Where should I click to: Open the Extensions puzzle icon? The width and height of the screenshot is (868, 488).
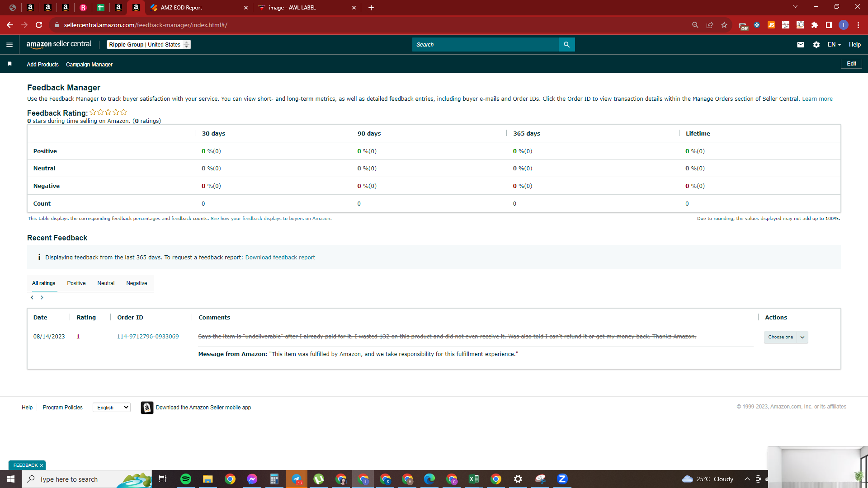click(815, 25)
